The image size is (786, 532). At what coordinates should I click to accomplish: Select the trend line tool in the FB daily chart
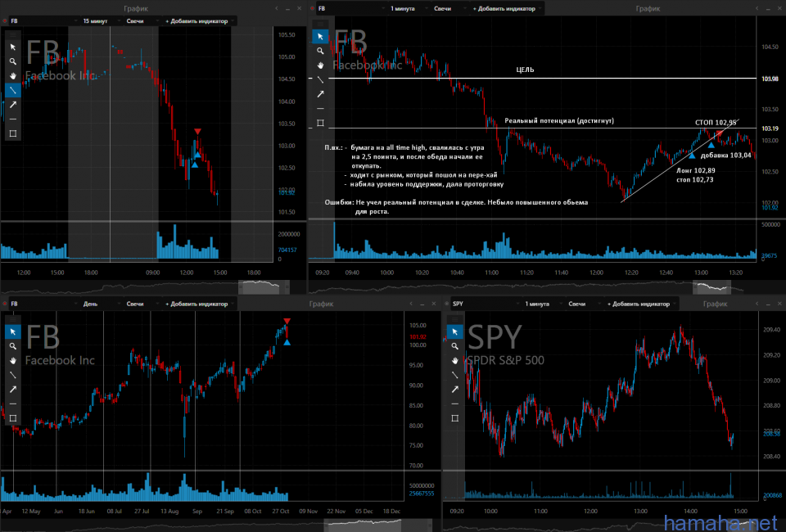click(13, 375)
